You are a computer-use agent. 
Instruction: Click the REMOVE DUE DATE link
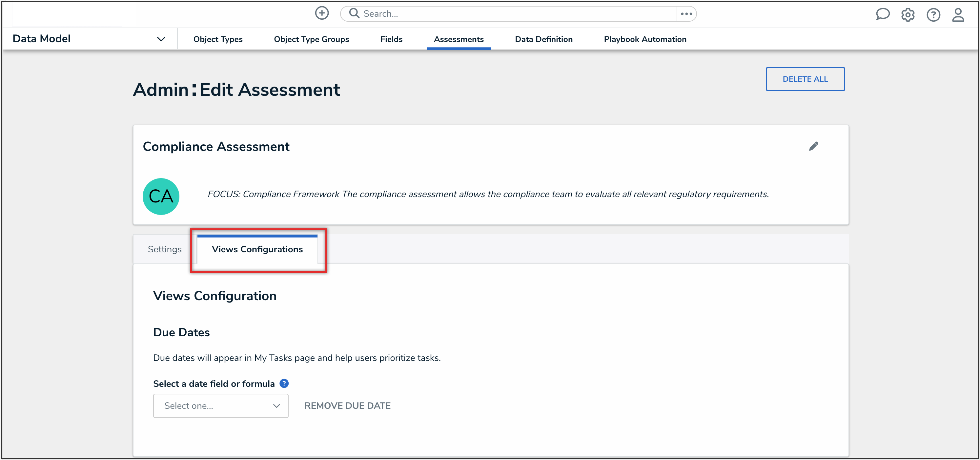(x=347, y=406)
